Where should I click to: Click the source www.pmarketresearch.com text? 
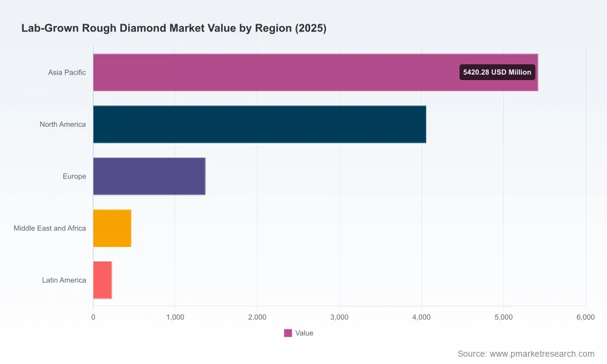(x=526, y=354)
